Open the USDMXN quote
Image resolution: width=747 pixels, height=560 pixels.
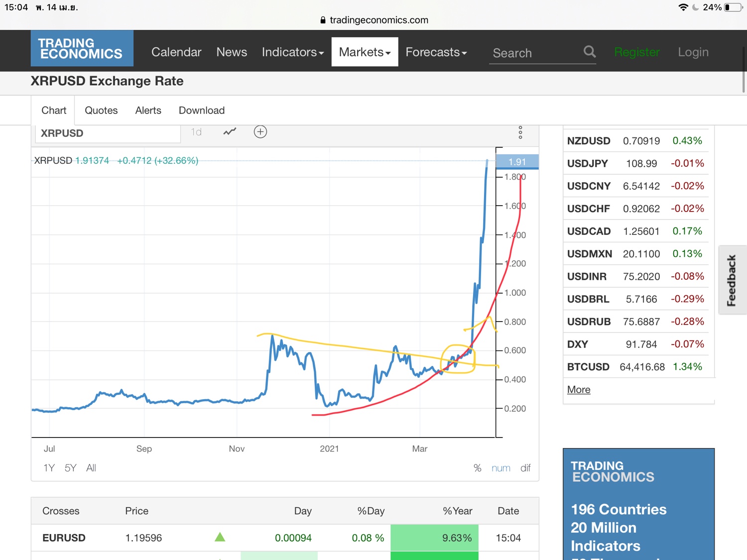coord(590,254)
